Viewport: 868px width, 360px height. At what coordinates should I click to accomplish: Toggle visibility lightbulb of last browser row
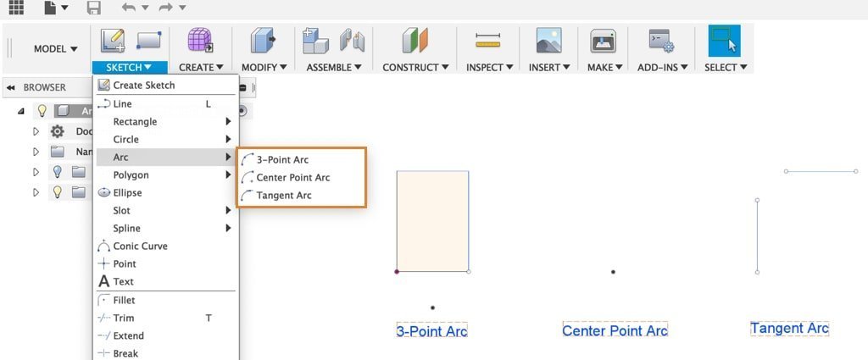click(57, 192)
